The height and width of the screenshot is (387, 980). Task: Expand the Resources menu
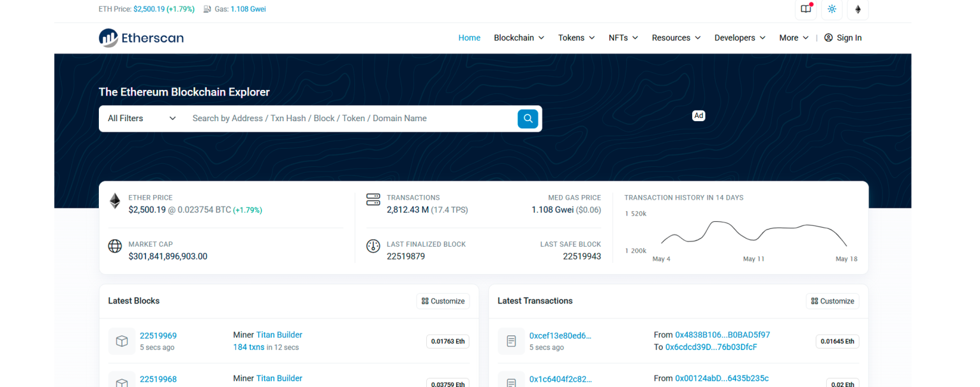coord(676,38)
